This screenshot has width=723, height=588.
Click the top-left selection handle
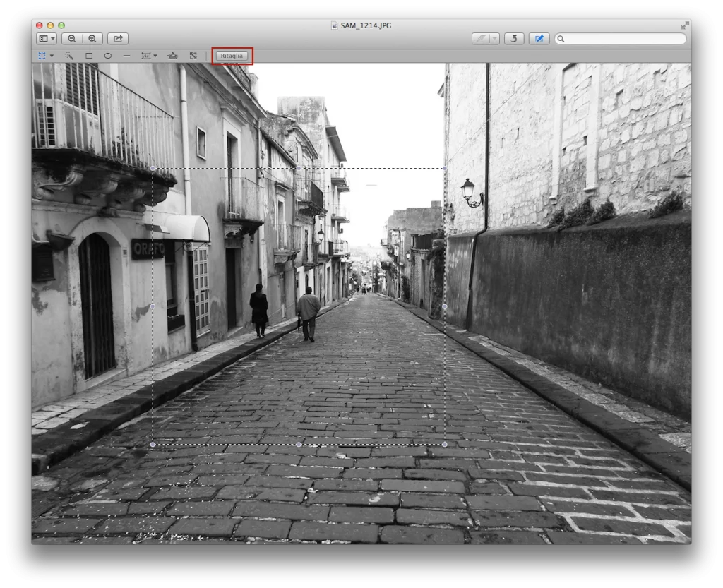coord(153,169)
